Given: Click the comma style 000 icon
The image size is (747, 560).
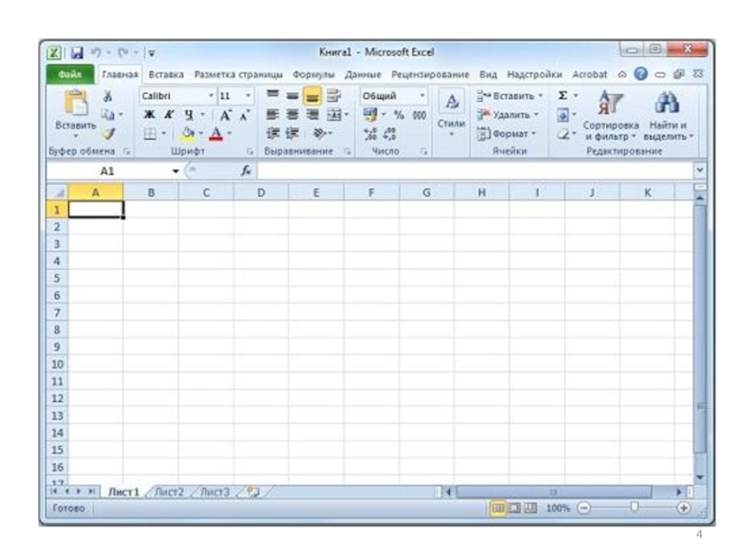Looking at the screenshot, I should (x=419, y=115).
